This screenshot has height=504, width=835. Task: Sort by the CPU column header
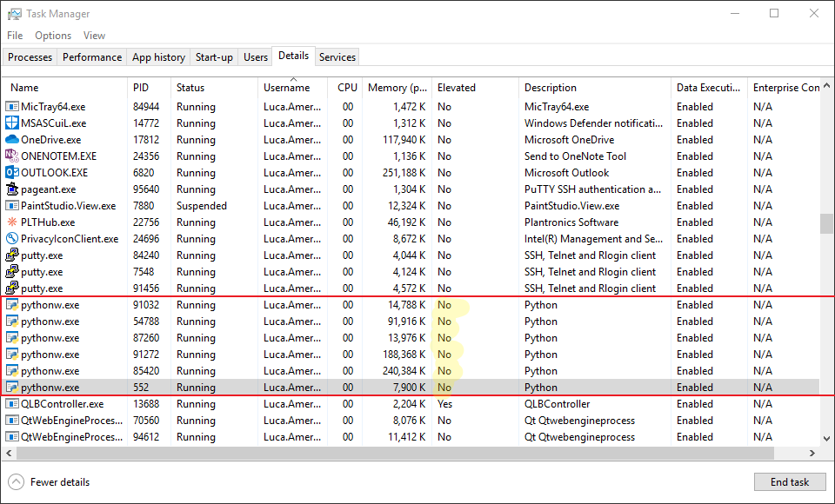(x=347, y=88)
